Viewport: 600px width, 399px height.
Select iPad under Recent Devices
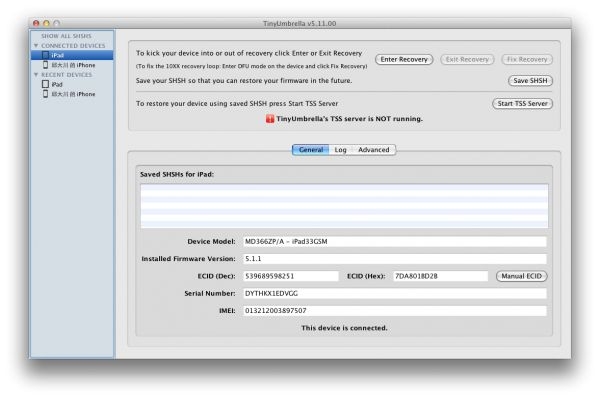72,84
